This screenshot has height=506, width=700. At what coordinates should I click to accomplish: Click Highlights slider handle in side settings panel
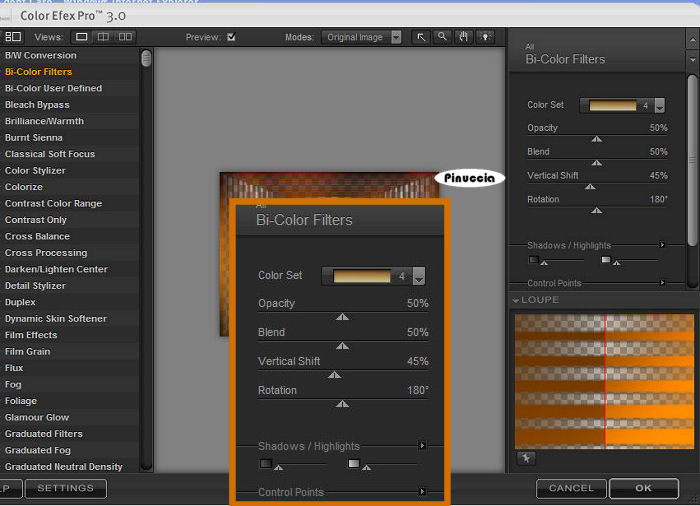[617, 263]
